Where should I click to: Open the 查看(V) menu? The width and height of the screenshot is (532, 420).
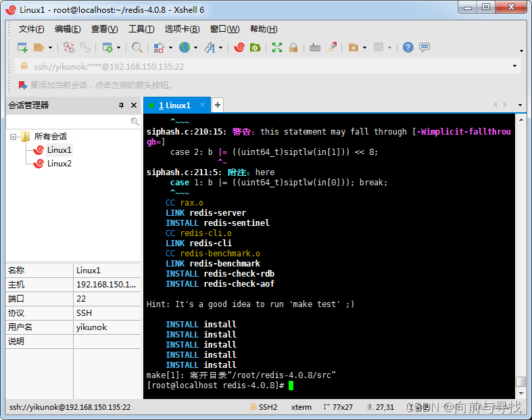click(x=105, y=29)
